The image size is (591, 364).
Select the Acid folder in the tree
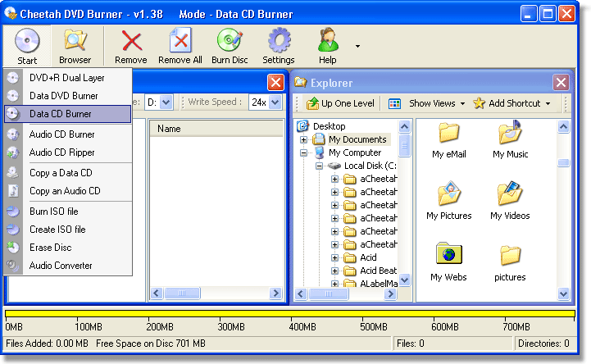368,257
